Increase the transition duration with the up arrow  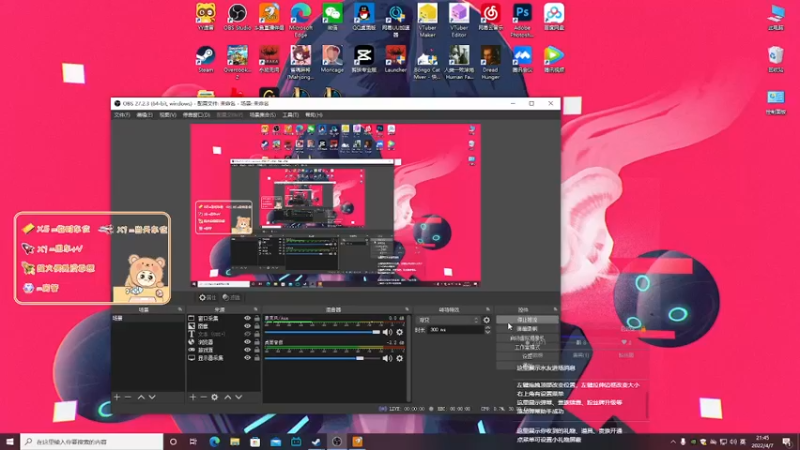487,328
